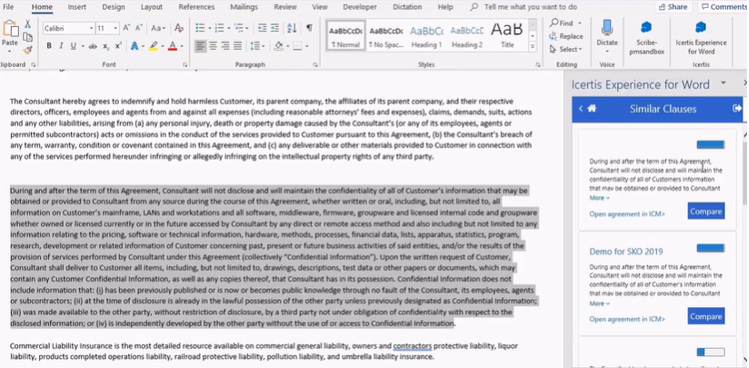Open the Font dialog launcher
This screenshot has width=749, height=368.
[185, 65]
